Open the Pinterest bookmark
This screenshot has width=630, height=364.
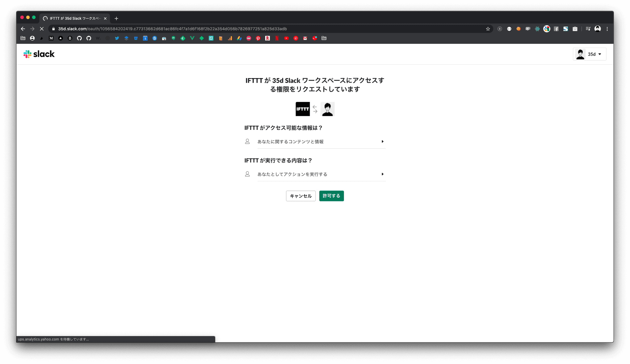point(258,38)
